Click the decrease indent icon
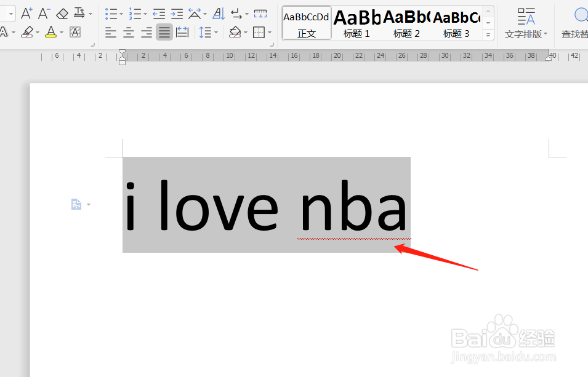Viewport: 588px width, 377px height. click(159, 14)
